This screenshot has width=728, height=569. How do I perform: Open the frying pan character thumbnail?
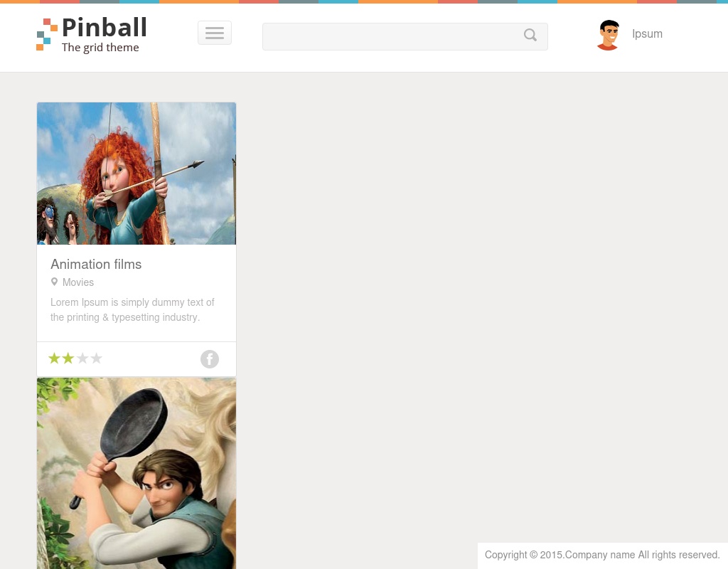click(x=136, y=473)
